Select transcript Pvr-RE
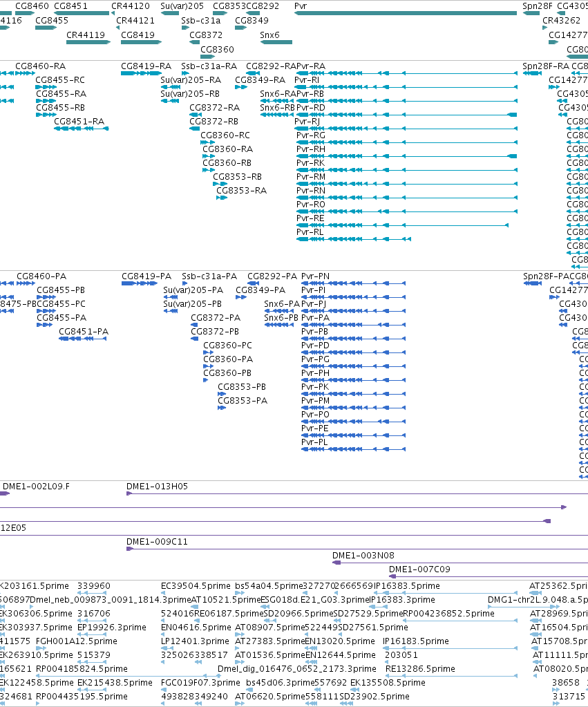This screenshot has height=707, width=588. 310,218
